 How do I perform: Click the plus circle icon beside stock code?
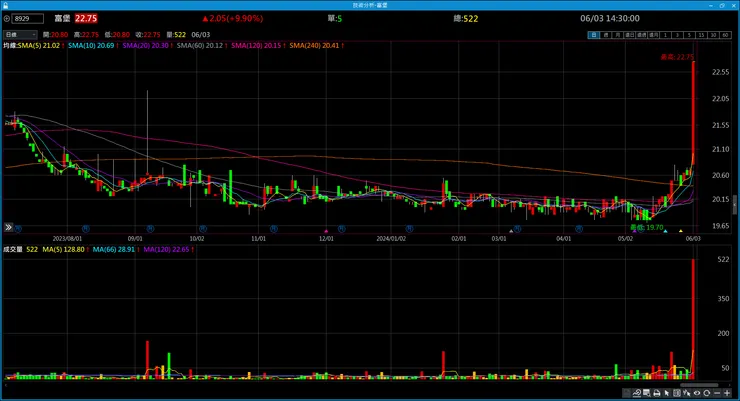tap(7, 18)
